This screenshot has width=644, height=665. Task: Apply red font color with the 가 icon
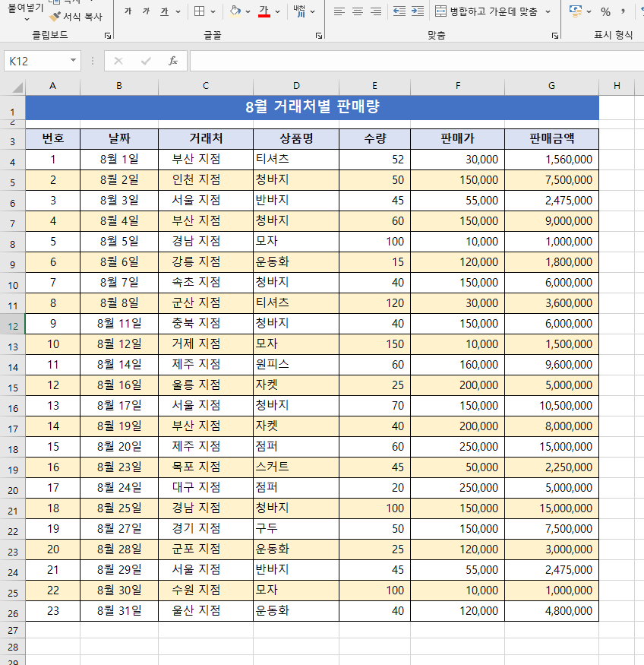[x=264, y=11]
